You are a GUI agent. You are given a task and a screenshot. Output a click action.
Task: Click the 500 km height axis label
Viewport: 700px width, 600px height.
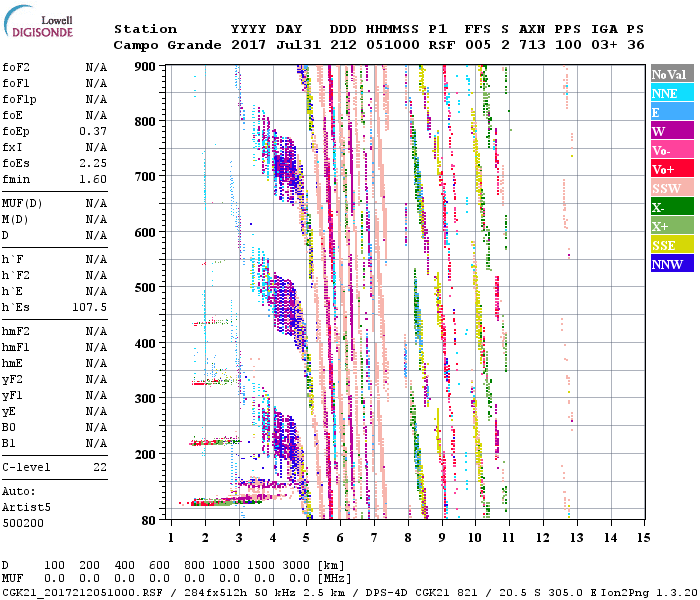pyautogui.click(x=145, y=288)
